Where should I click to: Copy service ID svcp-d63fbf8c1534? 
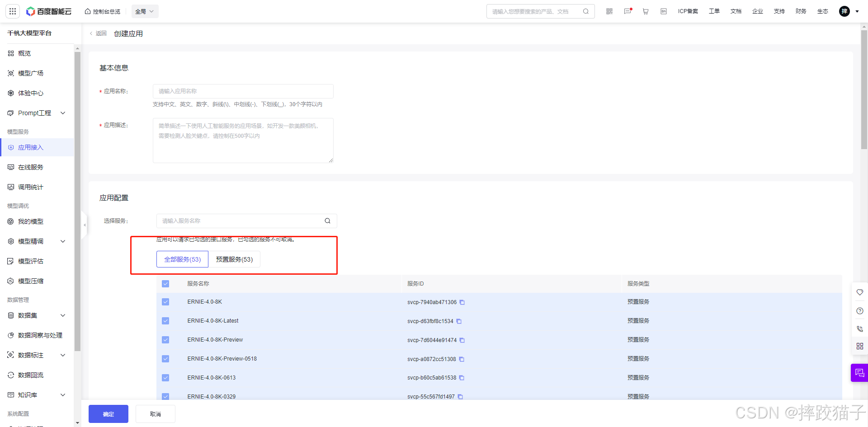click(x=459, y=321)
